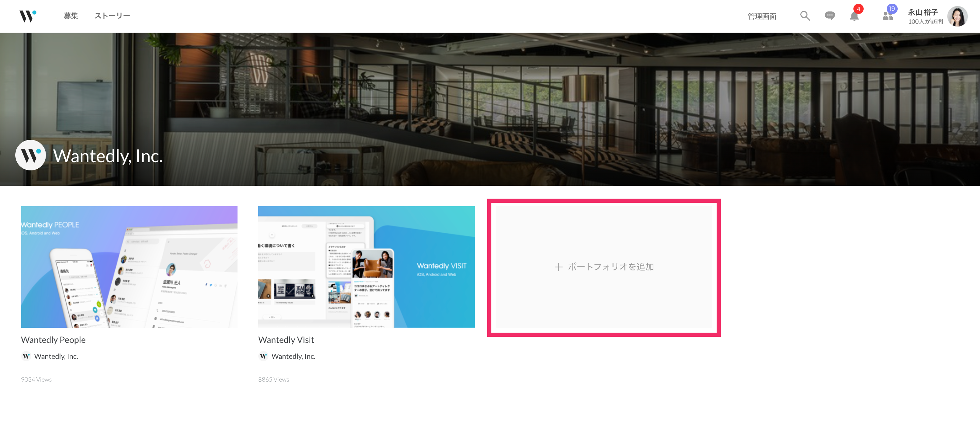This screenshot has width=980, height=434.
Task: Click the 100人が訪問 text
Action: (x=925, y=22)
